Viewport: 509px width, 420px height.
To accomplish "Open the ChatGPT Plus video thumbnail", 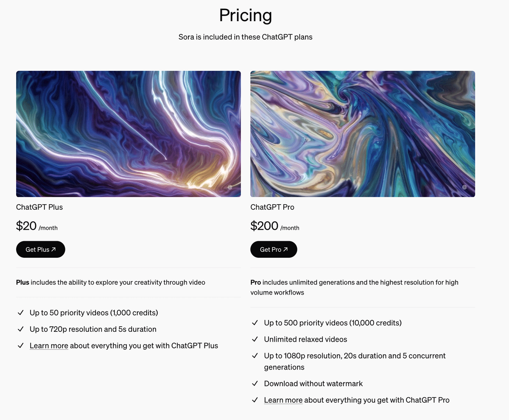I will [129, 134].
